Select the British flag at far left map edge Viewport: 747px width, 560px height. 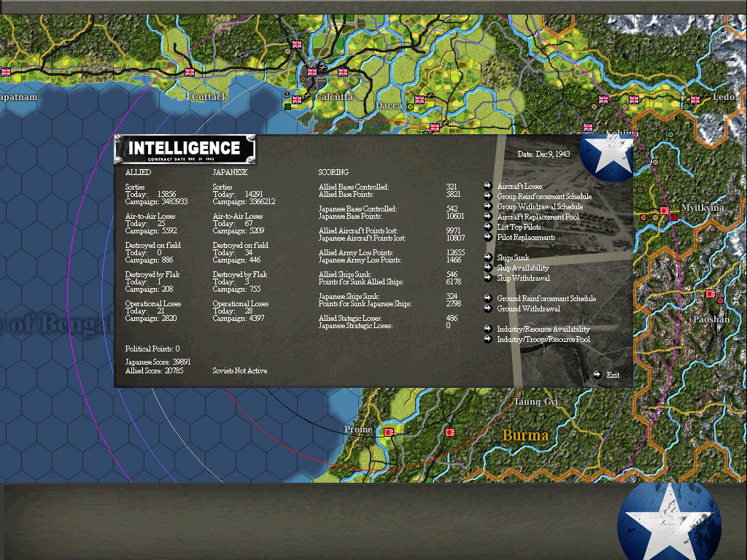click(x=6, y=72)
